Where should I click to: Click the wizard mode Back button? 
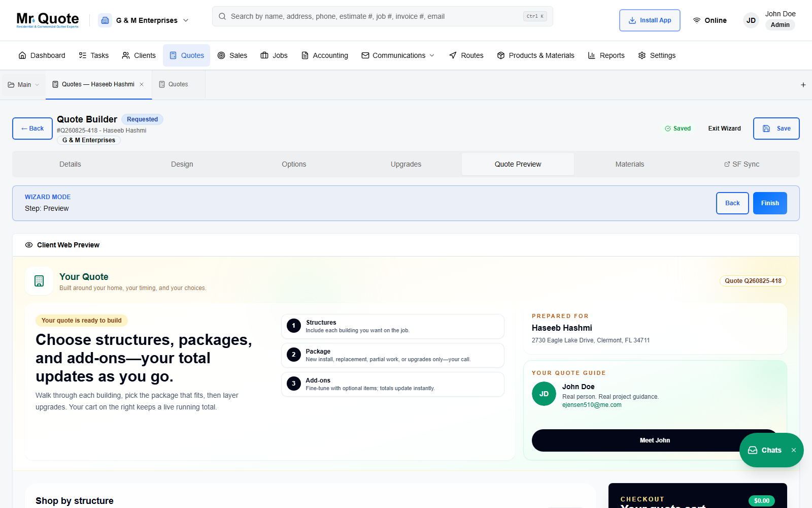(x=732, y=203)
